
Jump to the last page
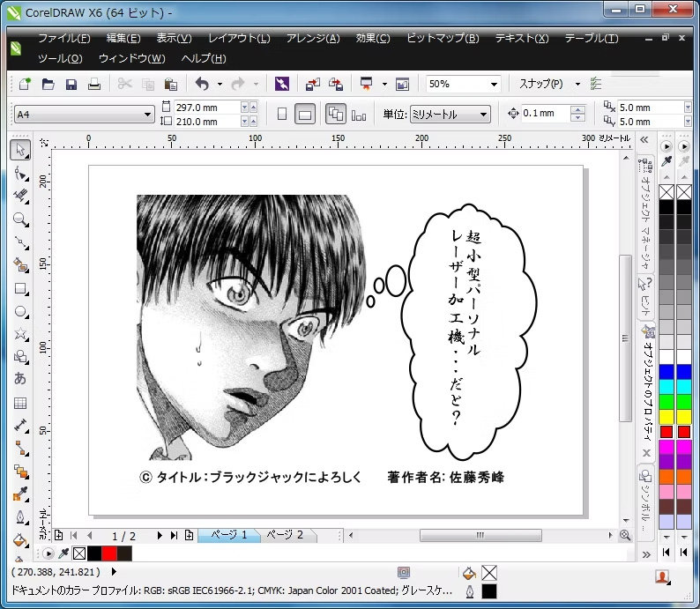[174, 535]
